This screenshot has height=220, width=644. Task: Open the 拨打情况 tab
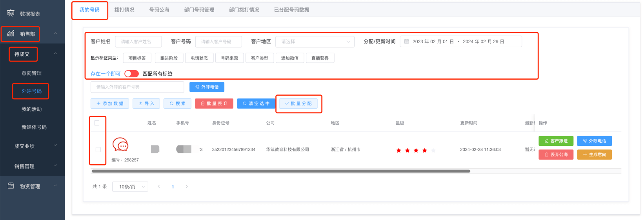124,10
